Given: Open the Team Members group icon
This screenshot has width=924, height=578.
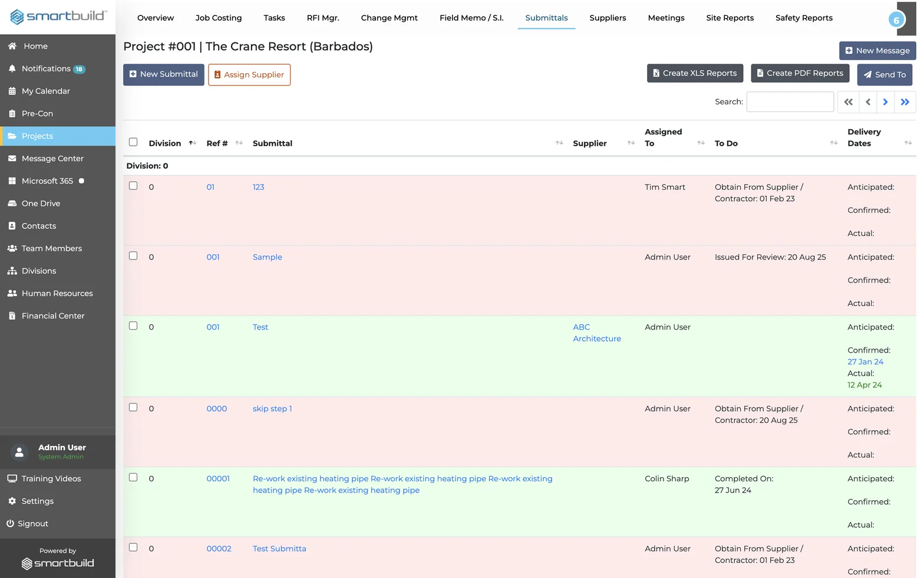Looking at the screenshot, I should [x=12, y=248].
